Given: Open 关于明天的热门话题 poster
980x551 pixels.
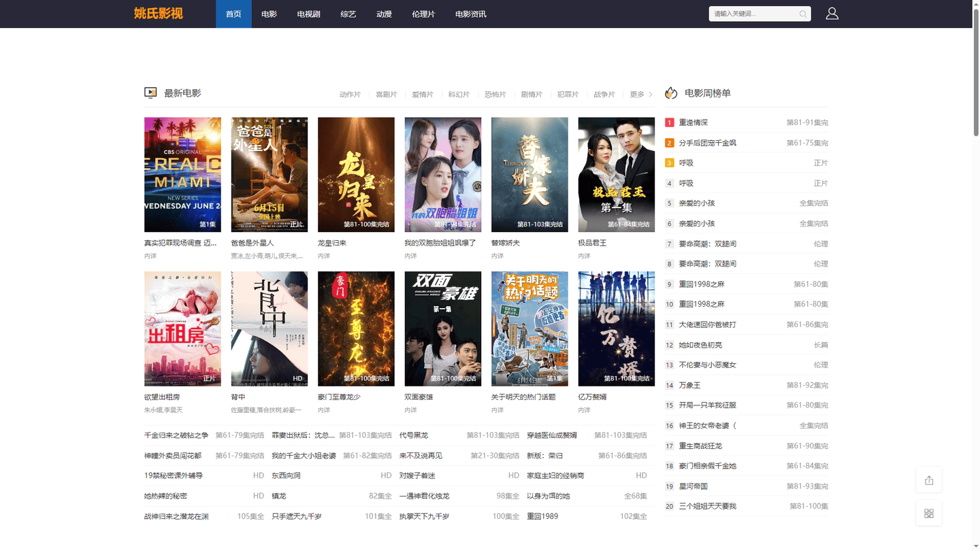Looking at the screenshot, I should 529,329.
